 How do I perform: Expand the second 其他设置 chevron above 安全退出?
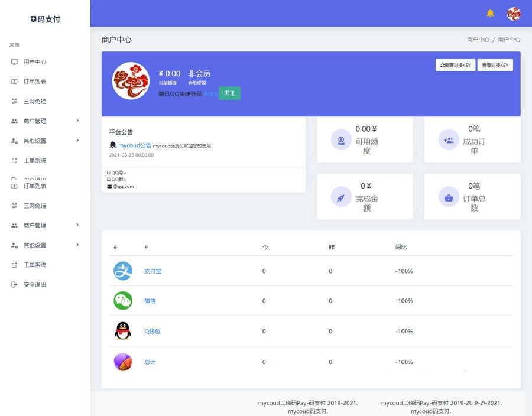pyautogui.click(x=77, y=245)
